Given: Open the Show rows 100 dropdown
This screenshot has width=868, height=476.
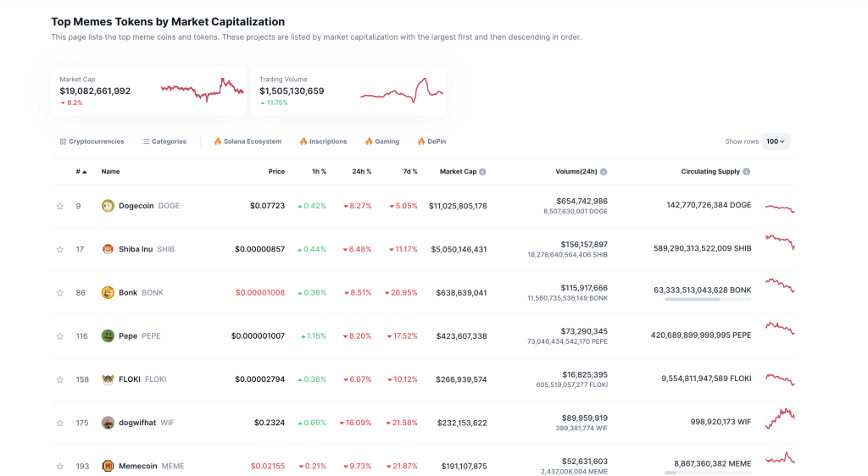Looking at the screenshot, I should (x=776, y=141).
